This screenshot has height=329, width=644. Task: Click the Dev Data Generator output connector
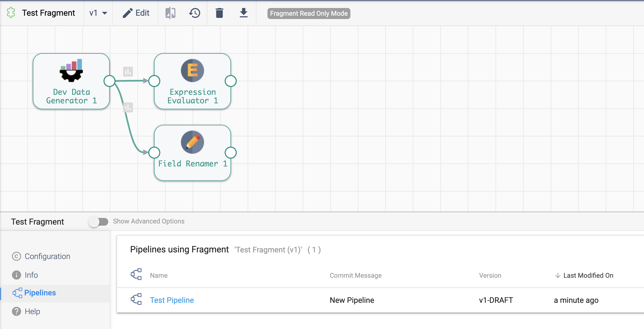point(110,81)
